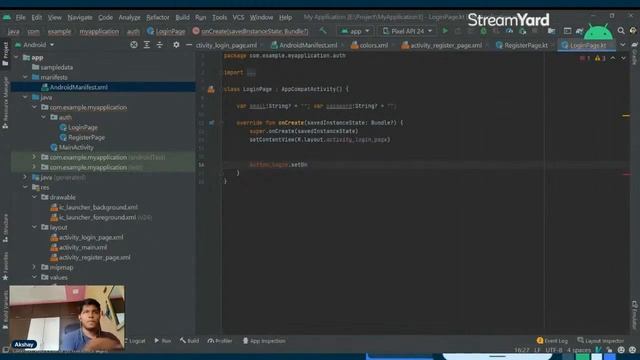Select RegisterPage in the project tree
This screenshot has height=360, width=640.
pos(87,138)
